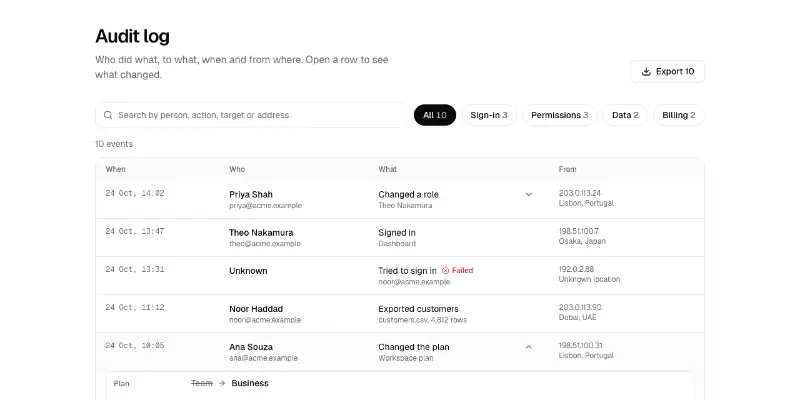The image size is (800, 400).
Task: Focus the search by person field
Action: (x=251, y=115)
